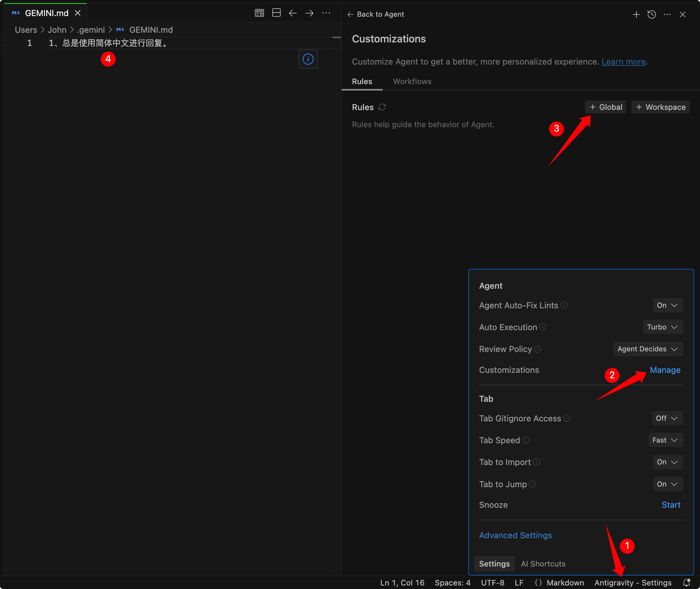This screenshot has width=700, height=589.
Task: Add a new Global rule
Action: tap(605, 107)
